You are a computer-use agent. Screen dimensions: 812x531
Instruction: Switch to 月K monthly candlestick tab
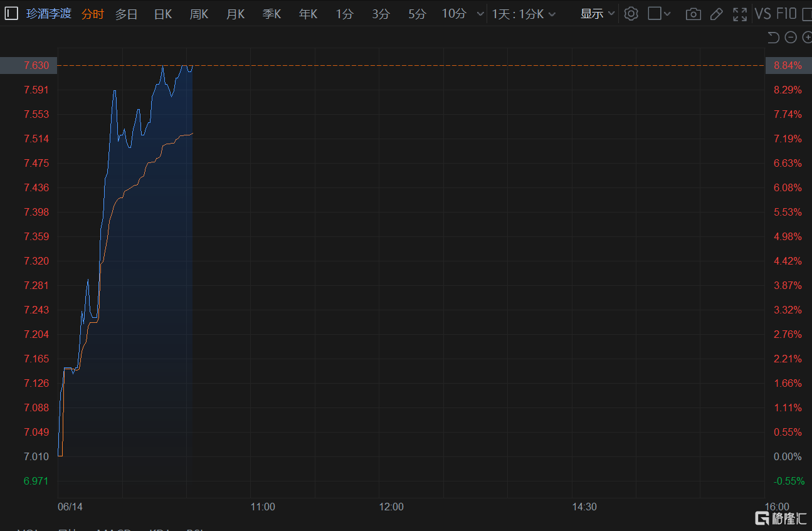pyautogui.click(x=236, y=14)
